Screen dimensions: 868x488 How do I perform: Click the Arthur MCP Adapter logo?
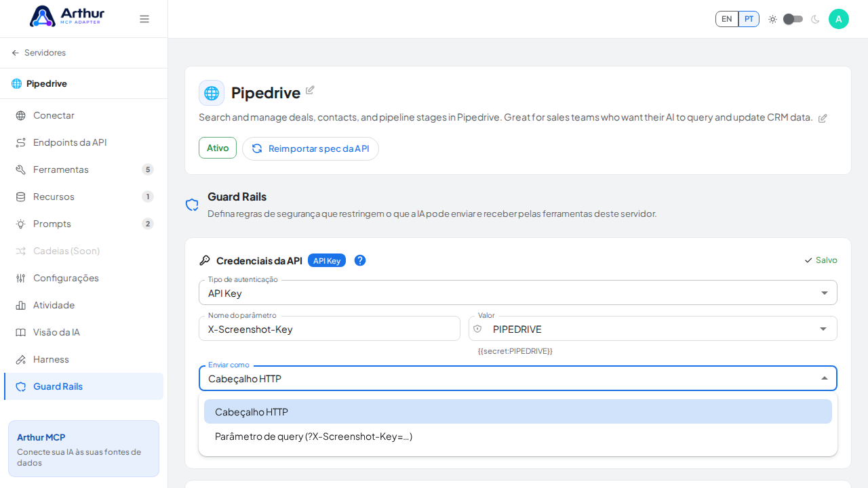point(67,16)
